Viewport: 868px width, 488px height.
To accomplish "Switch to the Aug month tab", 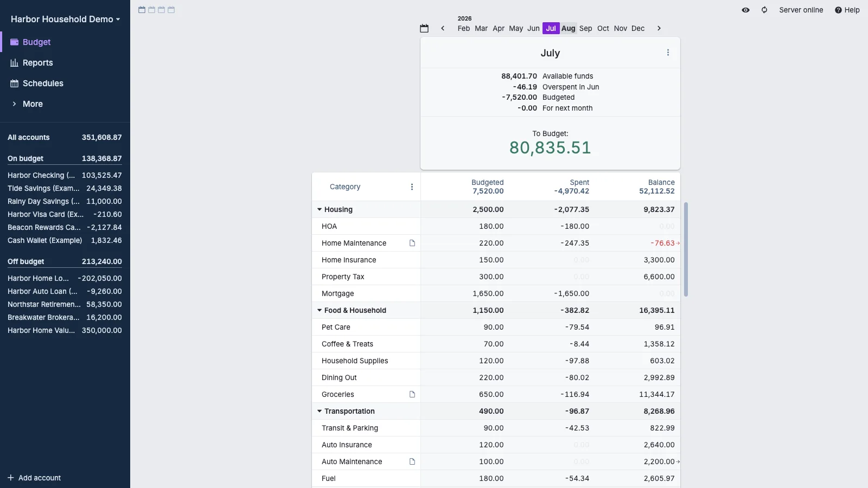I will (x=568, y=28).
